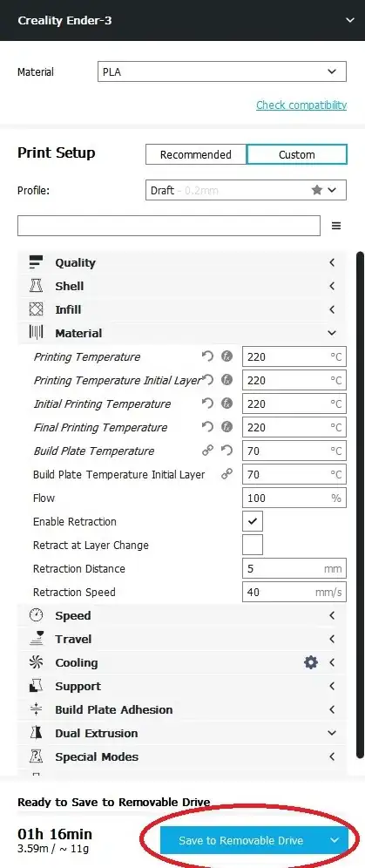This screenshot has height=868, width=365.
Task: Expand the Infill settings section
Action: (182, 309)
